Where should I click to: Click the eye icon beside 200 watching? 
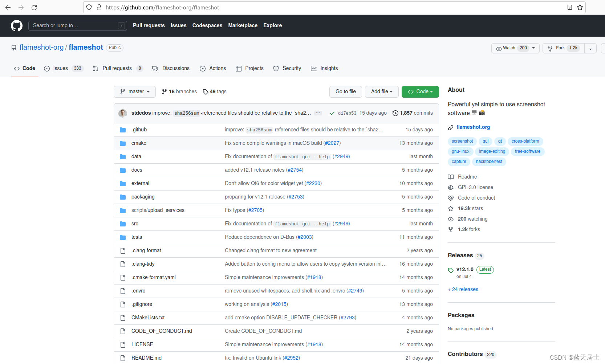pyautogui.click(x=451, y=219)
